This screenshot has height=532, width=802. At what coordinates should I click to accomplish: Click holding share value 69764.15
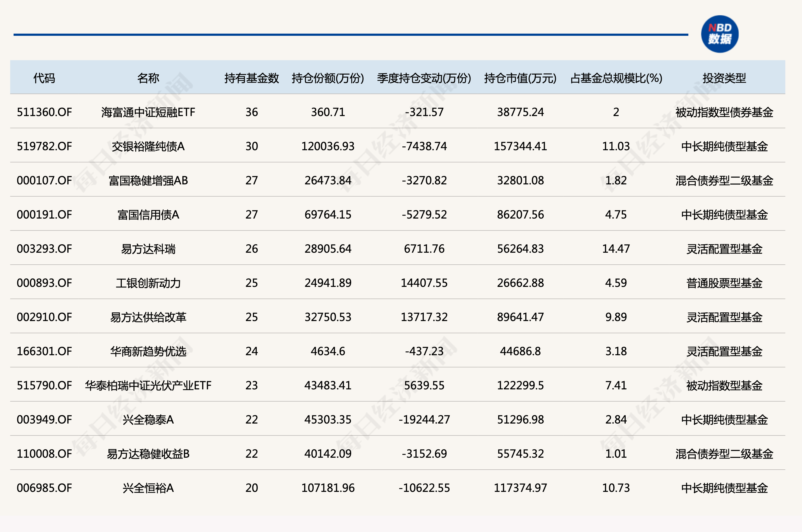click(328, 214)
